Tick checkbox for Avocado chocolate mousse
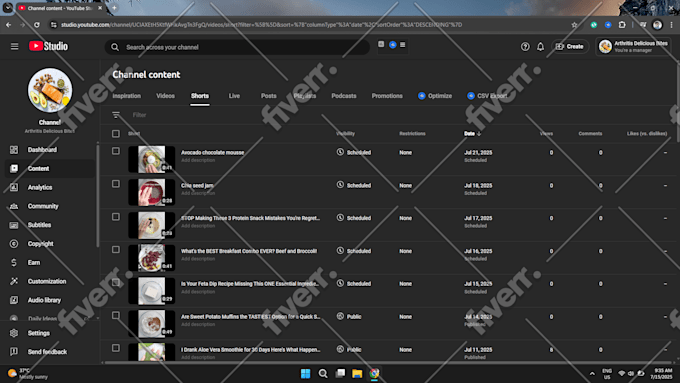This screenshot has height=383, width=680. pos(115,151)
